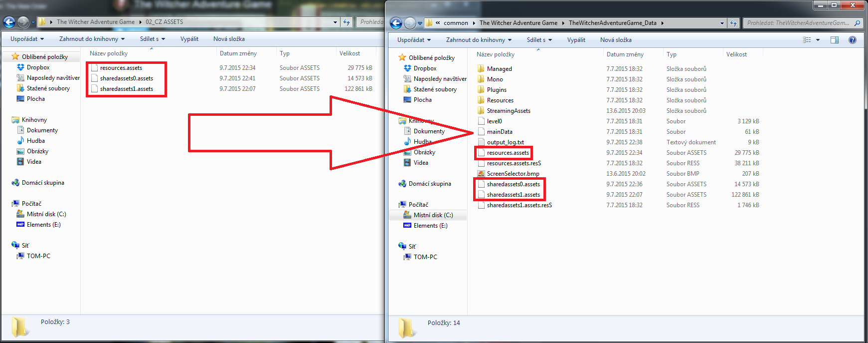Open Sdílet s dropdown in left window
This screenshot has height=343, width=868.
coord(152,39)
